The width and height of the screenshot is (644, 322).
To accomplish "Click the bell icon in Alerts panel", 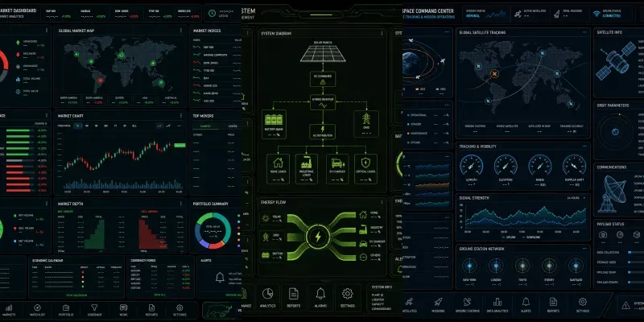I will (220, 277).
